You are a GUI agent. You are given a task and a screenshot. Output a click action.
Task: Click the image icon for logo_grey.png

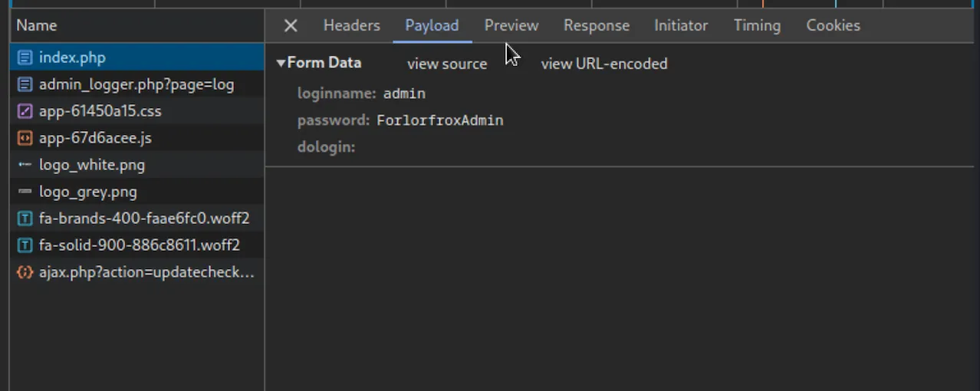pyautogui.click(x=25, y=192)
